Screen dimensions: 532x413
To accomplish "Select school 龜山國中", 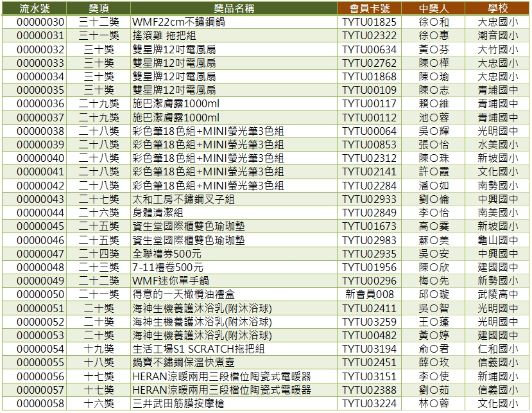I will click(498, 240).
